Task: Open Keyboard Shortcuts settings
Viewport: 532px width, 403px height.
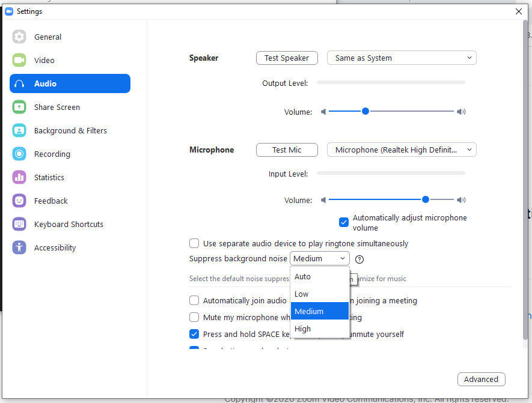Action: (70, 224)
